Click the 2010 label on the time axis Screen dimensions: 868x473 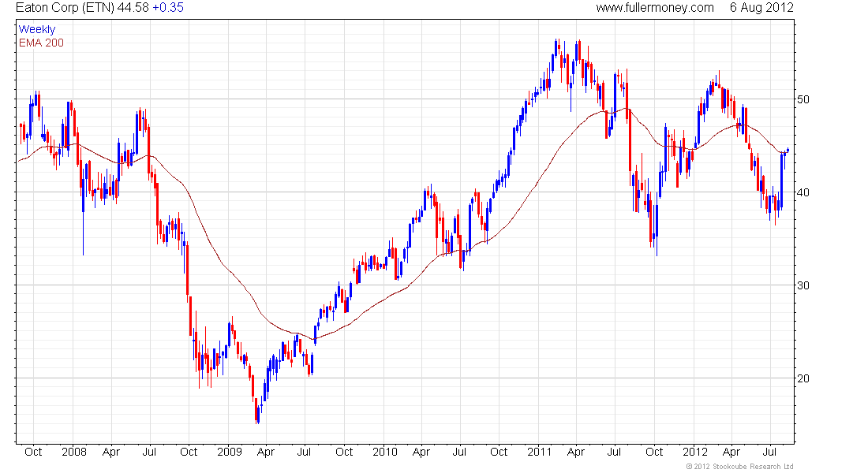(385, 452)
